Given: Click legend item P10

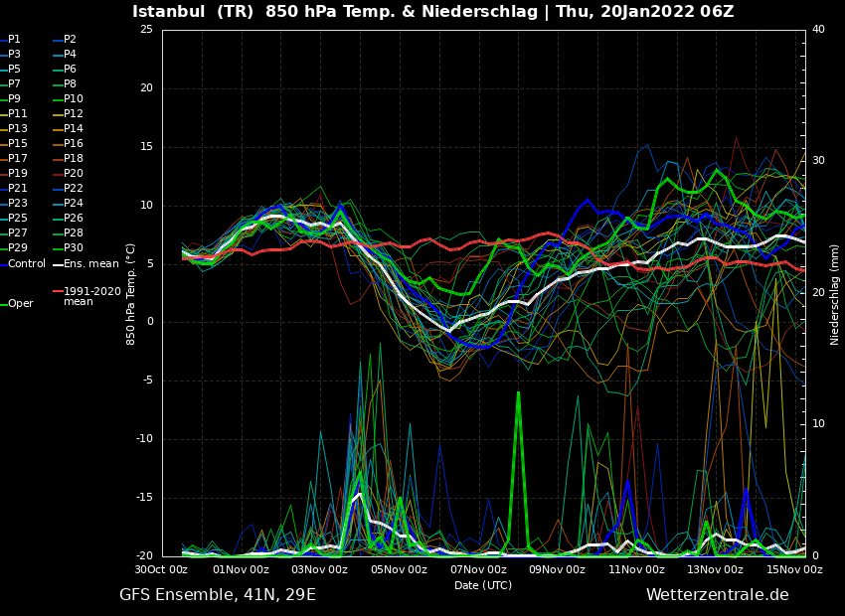Looking at the screenshot, I should (x=69, y=99).
